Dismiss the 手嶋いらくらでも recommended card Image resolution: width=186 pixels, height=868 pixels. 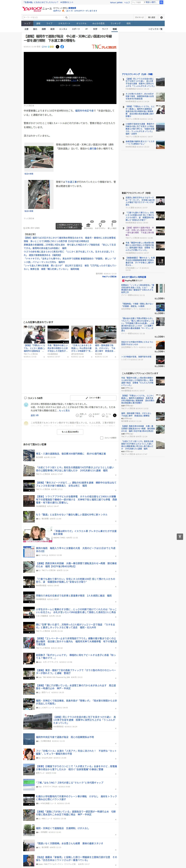pos(44,357)
